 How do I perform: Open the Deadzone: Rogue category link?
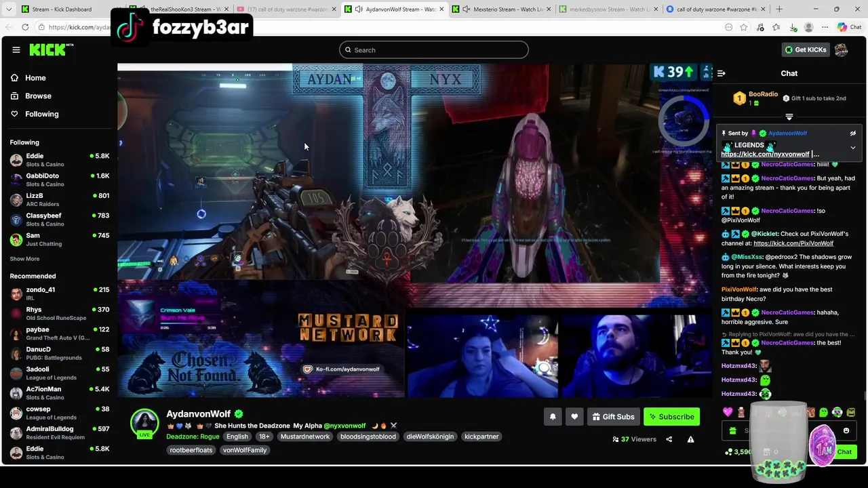click(x=193, y=436)
